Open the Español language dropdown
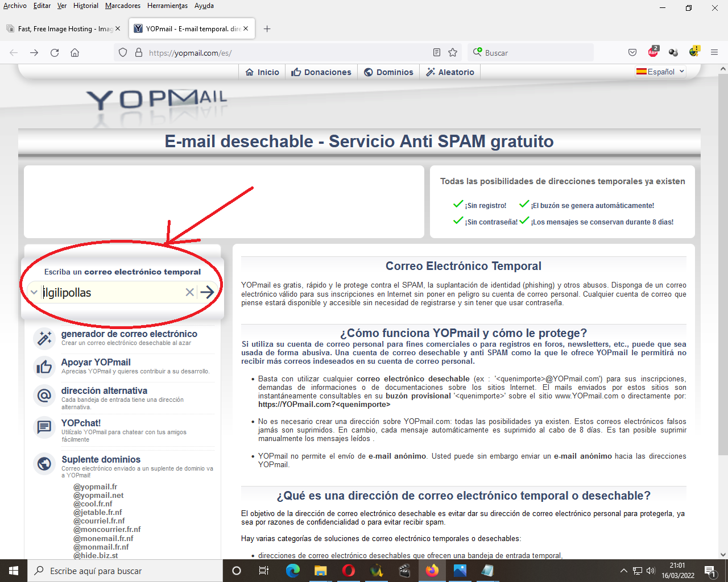Image resolution: width=728 pixels, height=582 pixels. coord(660,72)
